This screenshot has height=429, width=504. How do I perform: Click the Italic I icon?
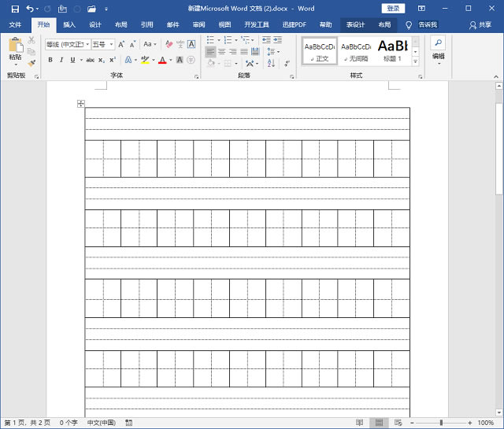tap(61, 60)
